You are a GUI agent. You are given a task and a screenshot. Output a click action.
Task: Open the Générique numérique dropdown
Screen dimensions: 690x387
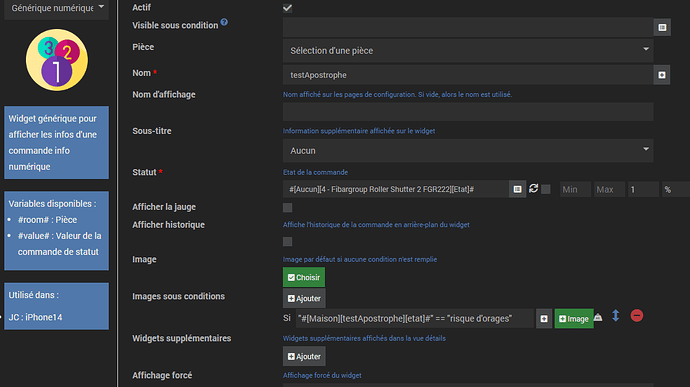click(56, 8)
